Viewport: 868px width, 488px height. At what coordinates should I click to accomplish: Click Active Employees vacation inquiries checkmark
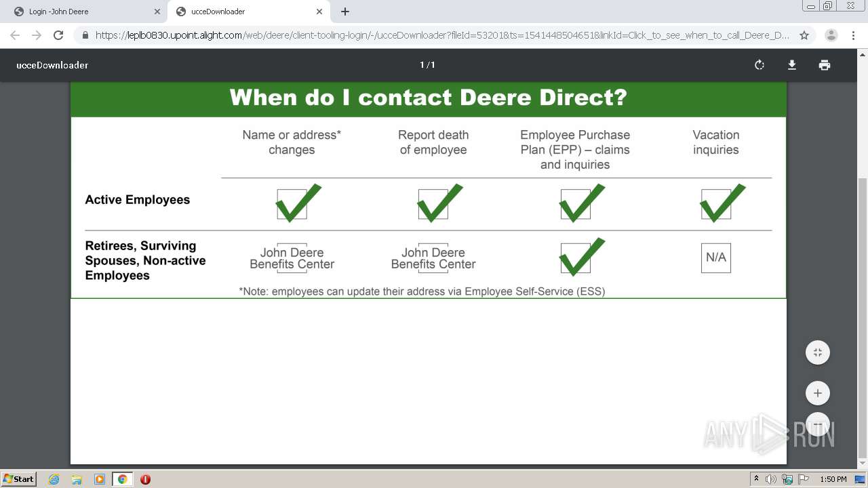pos(722,203)
